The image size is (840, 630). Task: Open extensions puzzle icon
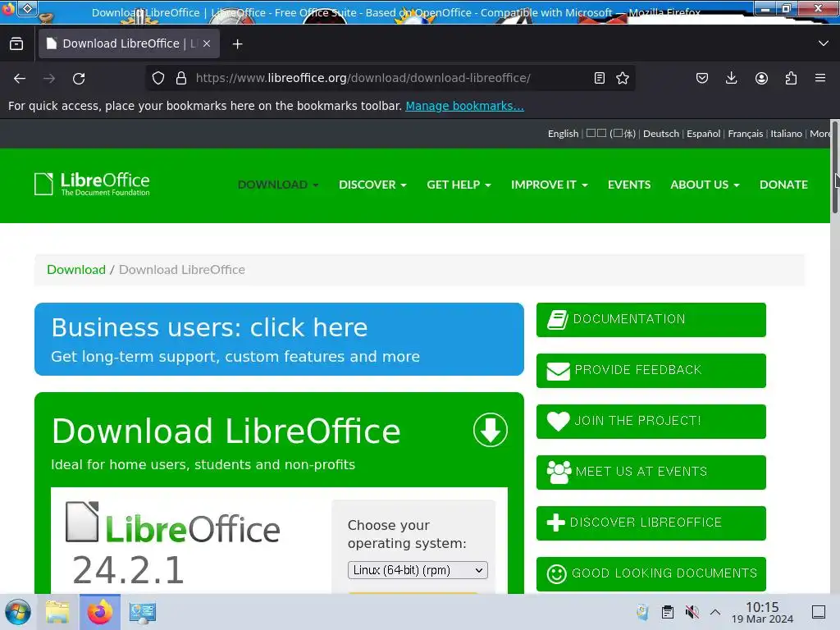(x=791, y=78)
